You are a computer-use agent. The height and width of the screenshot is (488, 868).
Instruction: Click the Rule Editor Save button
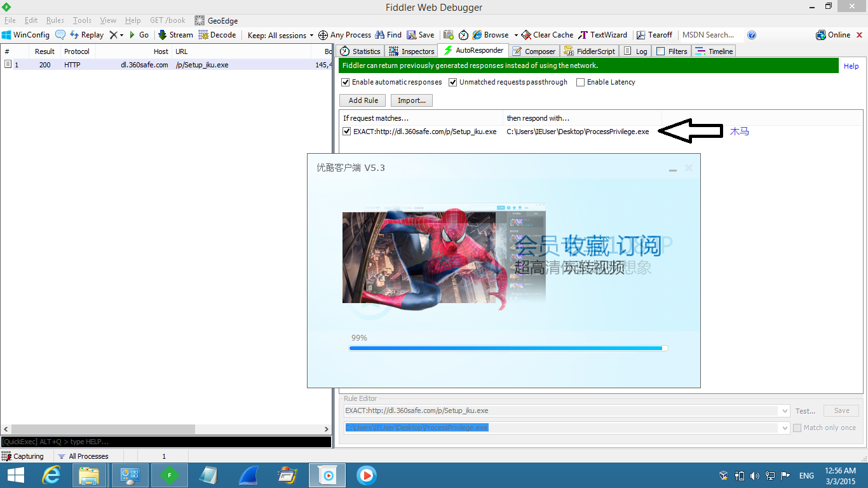point(841,410)
